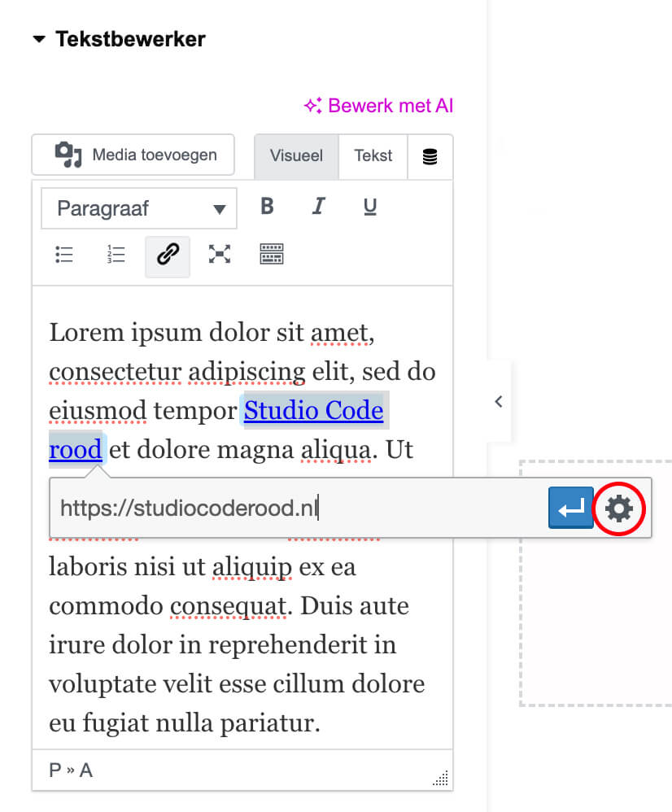Open the Paragraaf format dropdown
The height and width of the screenshot is (812, 672).
[x=139, y=209]
